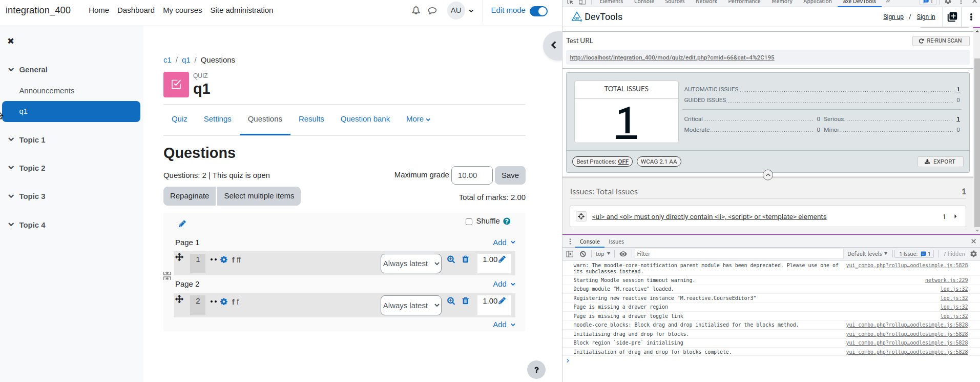Screen dimensions: 980x382
Task: Open Always latest version dropdown for question 1
Action: (x=411, y=264)
